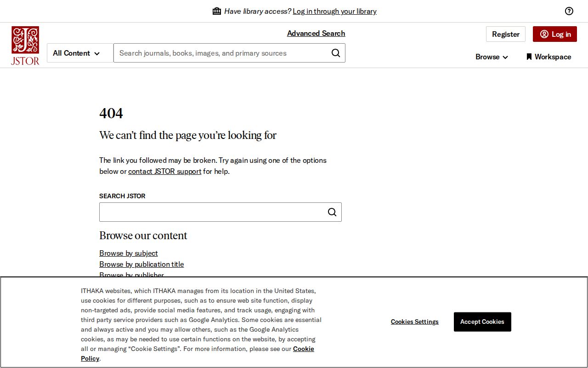Open Workspace using the bookmark icon
Image resolution: width=588 pixels, height=368 pixels.
(528, 57)
